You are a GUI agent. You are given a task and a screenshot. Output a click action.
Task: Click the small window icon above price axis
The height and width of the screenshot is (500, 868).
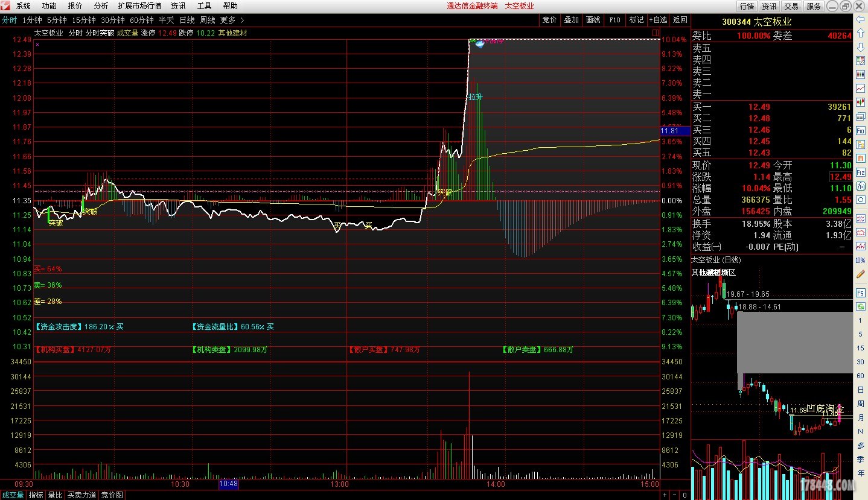tap(656, 33)
